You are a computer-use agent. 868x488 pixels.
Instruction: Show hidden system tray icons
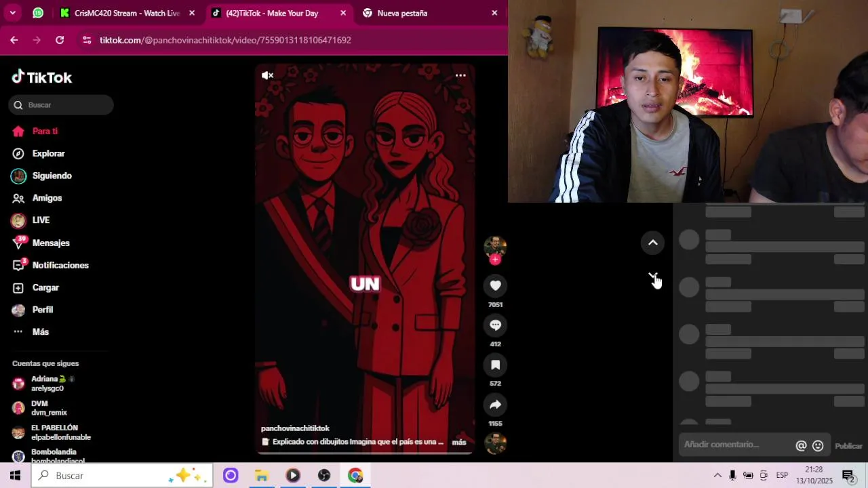coord(717,476)
